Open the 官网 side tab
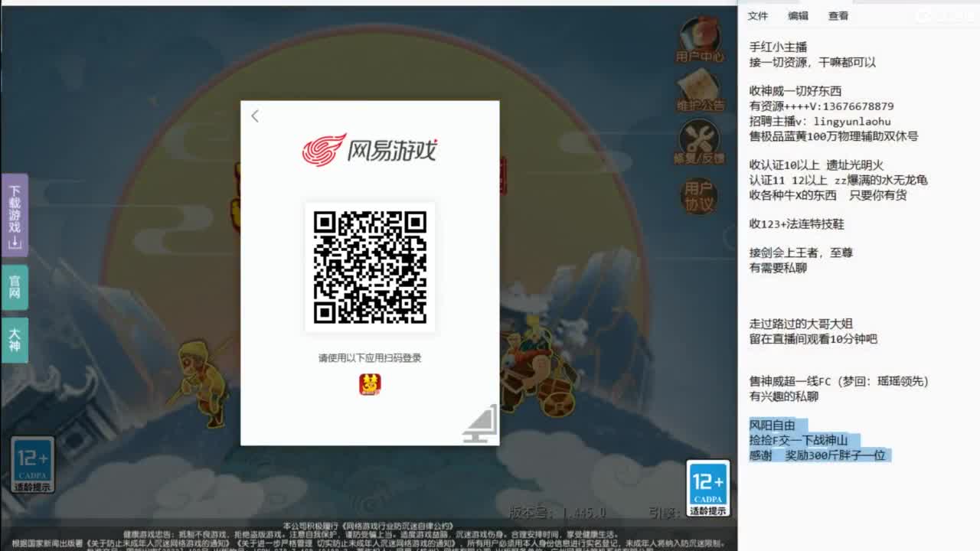Screen dimensions: 980x551 pyautogui.click(x=15, y=288)
